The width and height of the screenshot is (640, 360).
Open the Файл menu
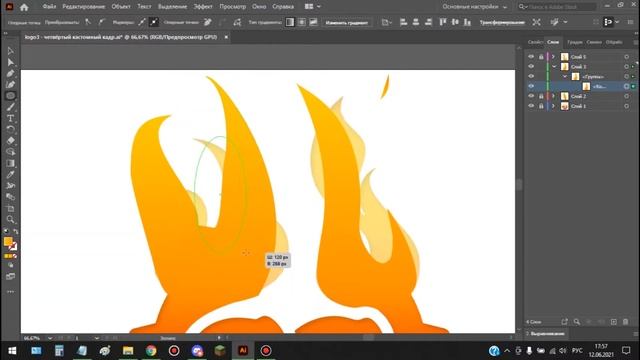(x=49, y=7)
